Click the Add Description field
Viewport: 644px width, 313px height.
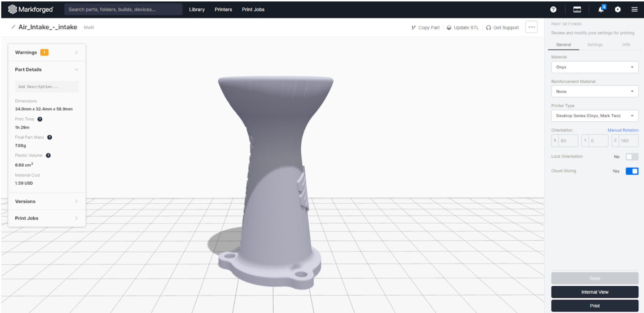tap(47, 87)
